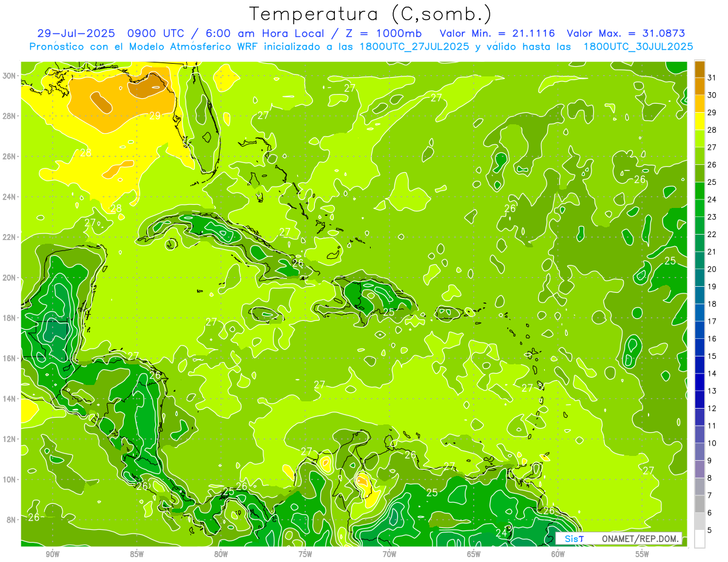Click the longitude label "55W"
This screenshot has height=562, width=728.
coord(642,554)
